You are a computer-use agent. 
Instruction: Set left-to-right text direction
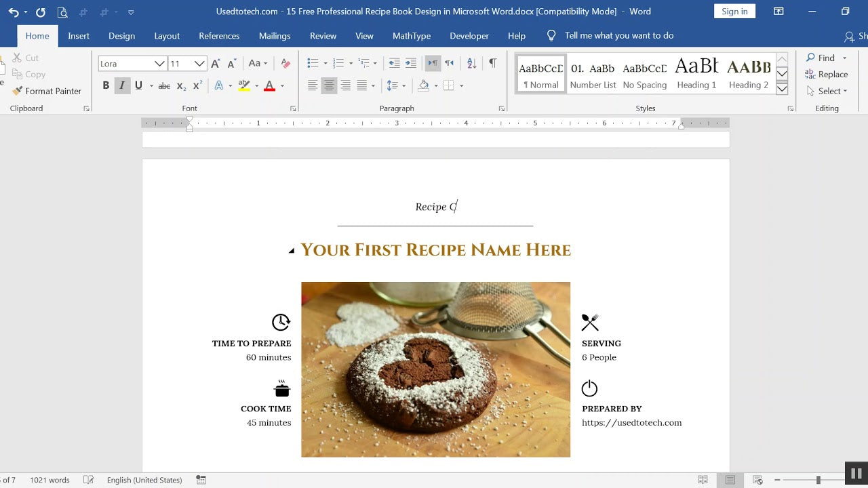[x=432, y=64]
